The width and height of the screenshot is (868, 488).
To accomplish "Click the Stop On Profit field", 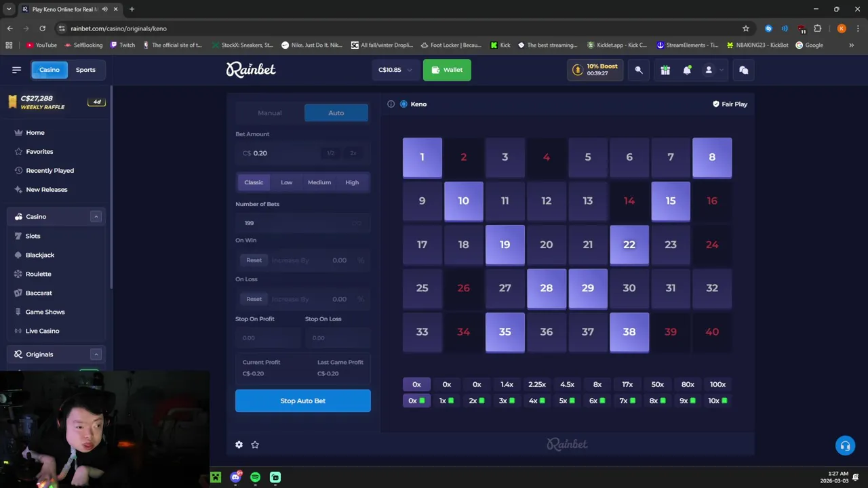I will click(x=268, y=338).
